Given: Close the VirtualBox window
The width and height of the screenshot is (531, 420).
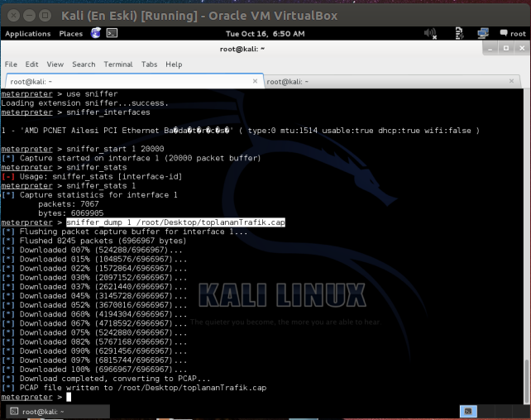Looking at the screenshot, I should click(x=13, y=16).
